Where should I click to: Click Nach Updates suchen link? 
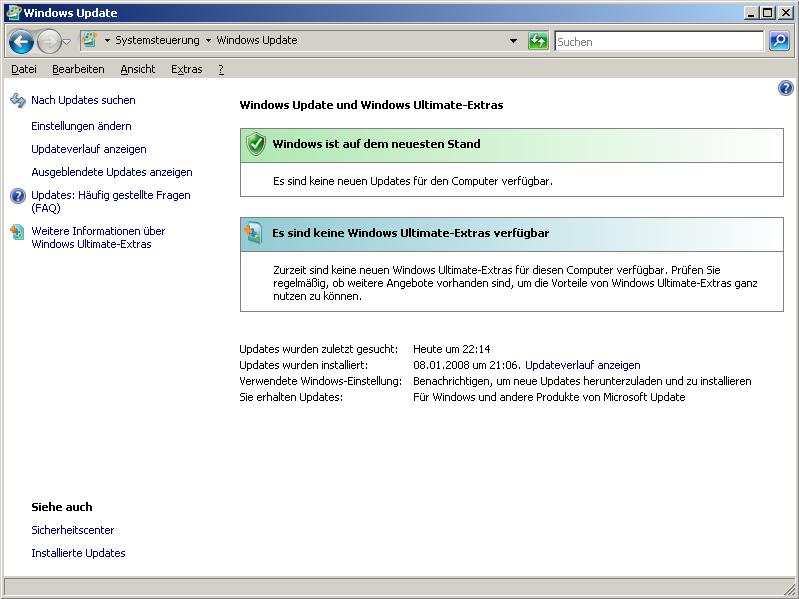83,100
